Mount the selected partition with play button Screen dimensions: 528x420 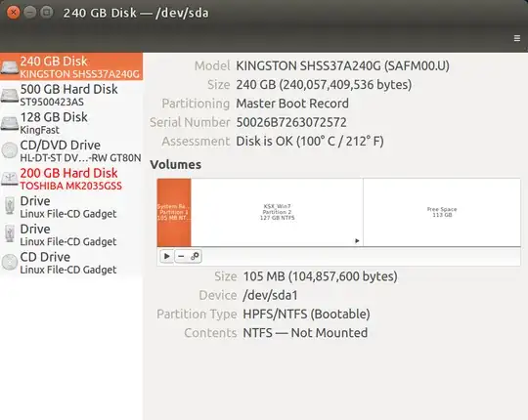166,257
